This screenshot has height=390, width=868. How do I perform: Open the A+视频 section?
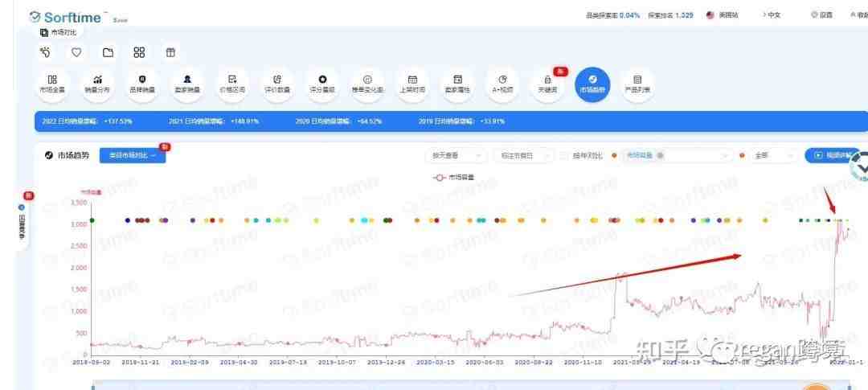pyautogui.click(x=502, y=84)
